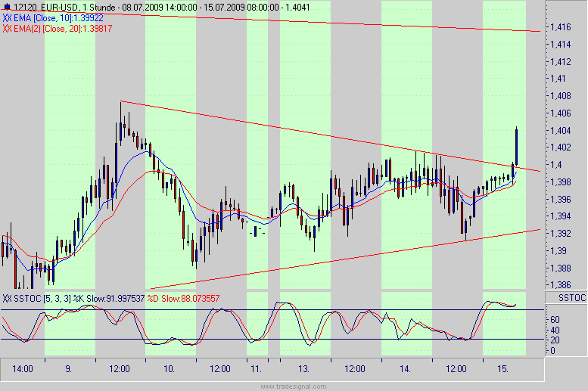This screenshot has height=391, width=588.
Task: Click the 1,392 price axis label
Action: click(561, 234)
